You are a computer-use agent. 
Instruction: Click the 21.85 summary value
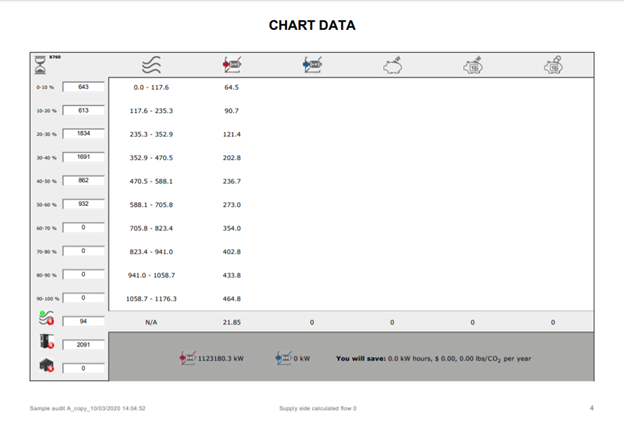pos(232,322)
